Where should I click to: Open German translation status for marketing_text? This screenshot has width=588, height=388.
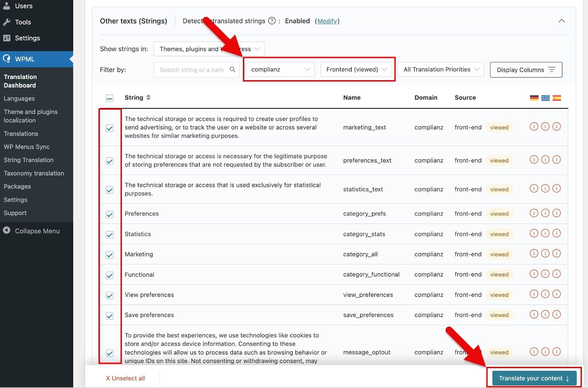tap(534, 127)
